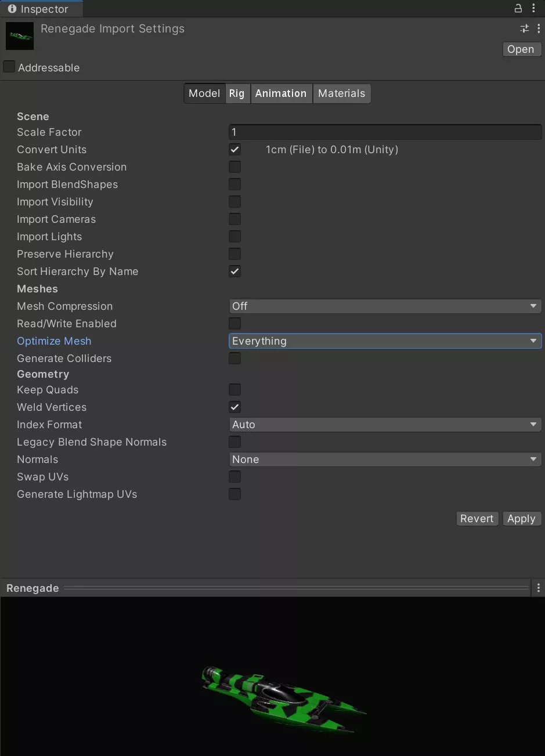Toggle the Addressable checkbox

[9, 67]
